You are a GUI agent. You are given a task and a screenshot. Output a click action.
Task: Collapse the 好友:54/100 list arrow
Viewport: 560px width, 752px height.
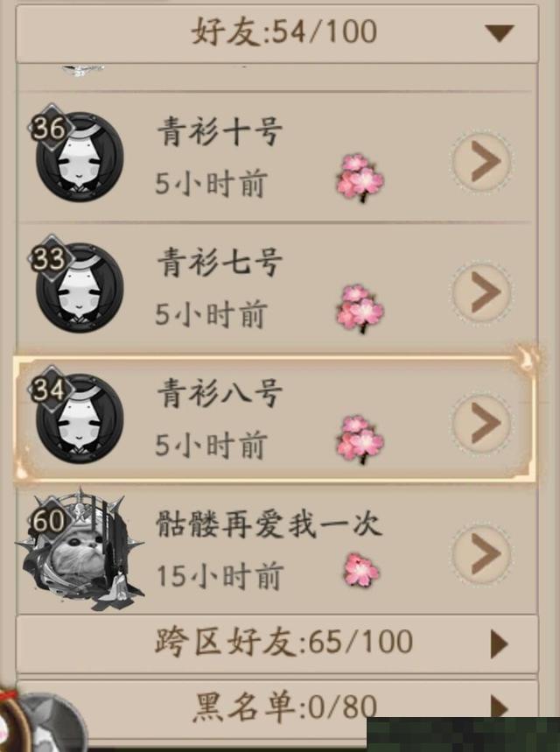(x=499, y=32)
